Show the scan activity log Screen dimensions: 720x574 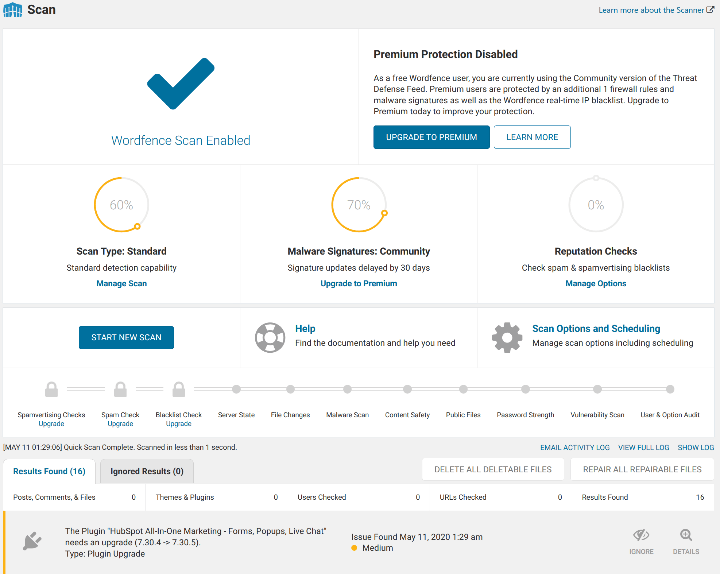click(x=696, y=448)
